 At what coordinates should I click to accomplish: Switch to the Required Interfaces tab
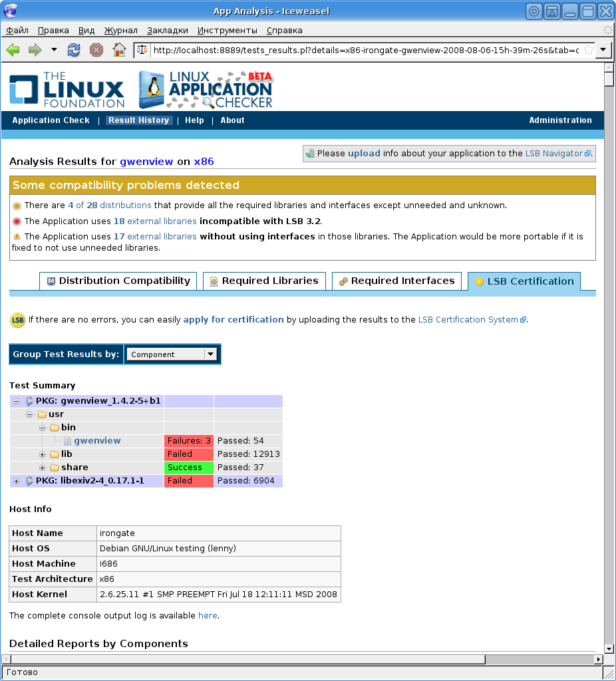396,281
